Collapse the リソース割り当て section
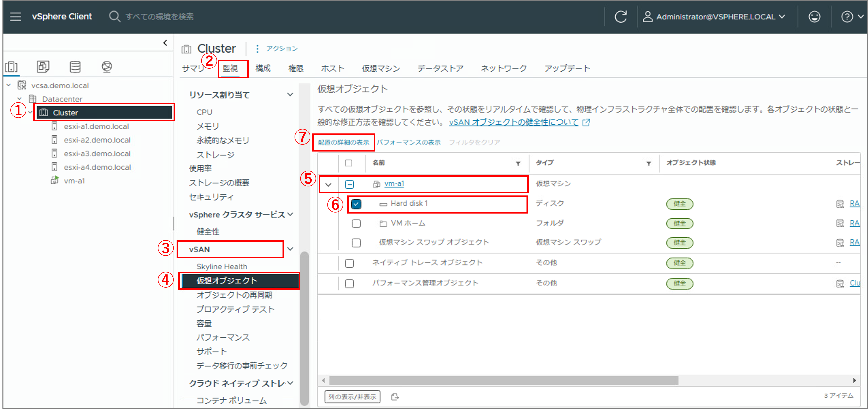 290,95
